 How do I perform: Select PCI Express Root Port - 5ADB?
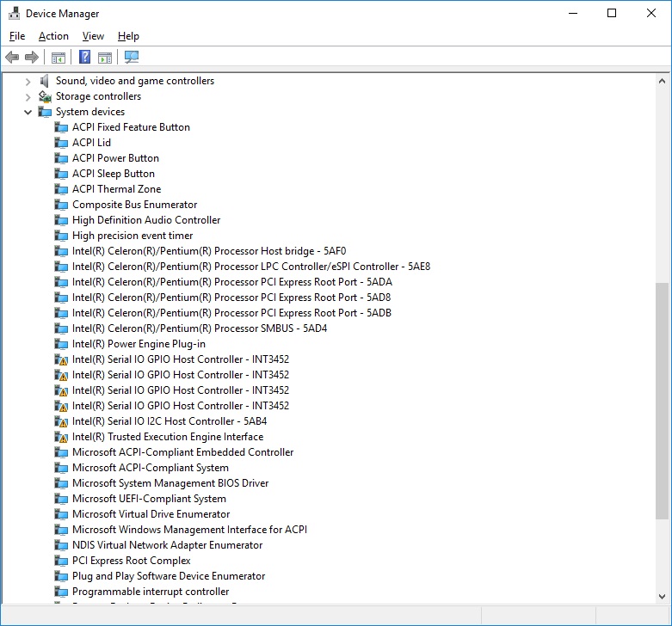[x=231, y=313]
